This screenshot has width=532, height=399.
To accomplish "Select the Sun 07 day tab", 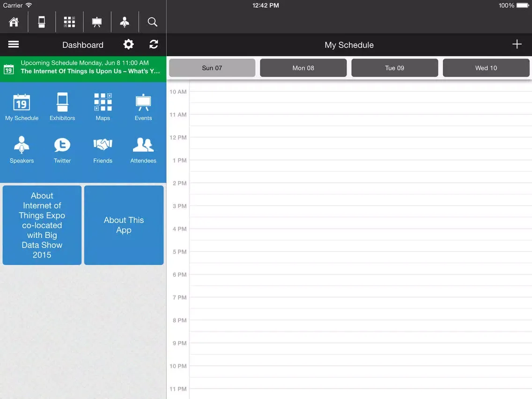I will [212, 68].
